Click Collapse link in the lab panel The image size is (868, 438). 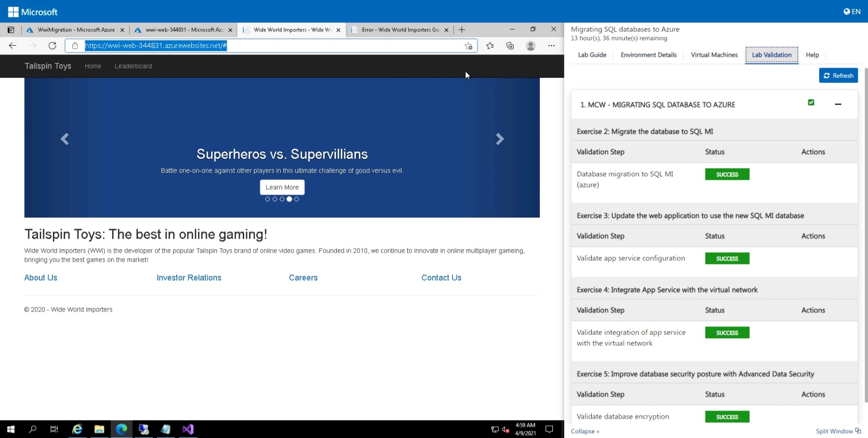coord(585,431)
